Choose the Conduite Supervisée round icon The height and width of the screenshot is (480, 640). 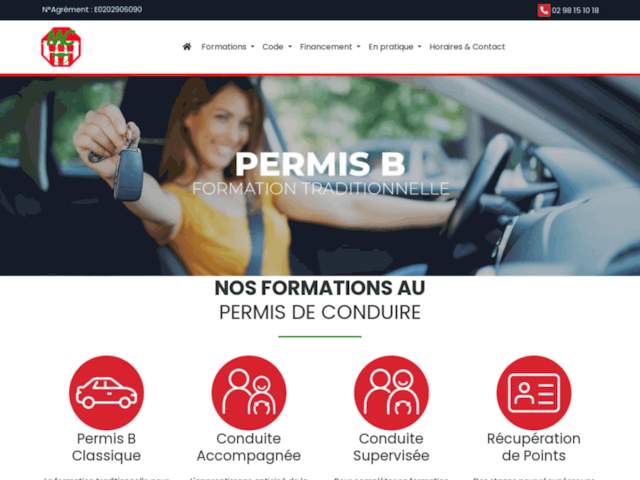click(x=391, y=393)
